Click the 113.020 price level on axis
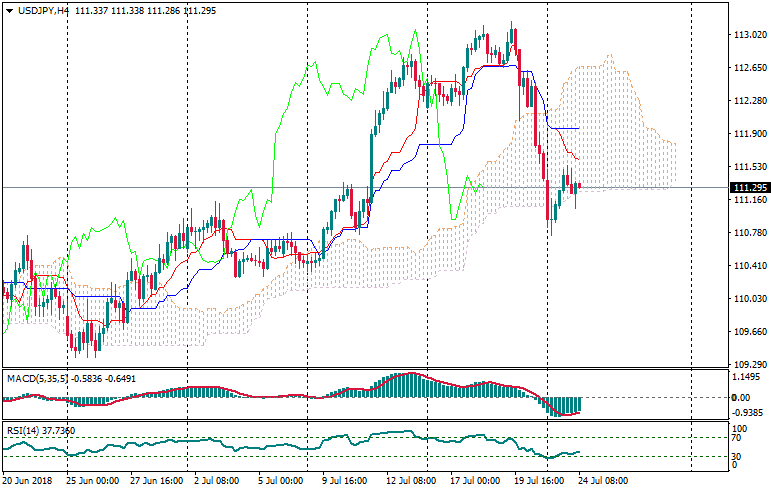The height and width of the screenshot is (492, 771). pyautogui.click(x=749, y=35)
